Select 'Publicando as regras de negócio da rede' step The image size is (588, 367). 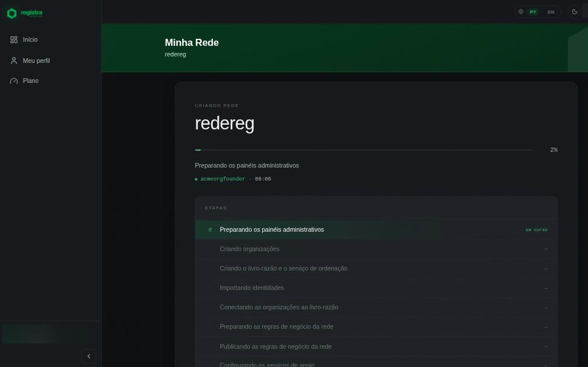pyautogui.click(x=376, y=347)
